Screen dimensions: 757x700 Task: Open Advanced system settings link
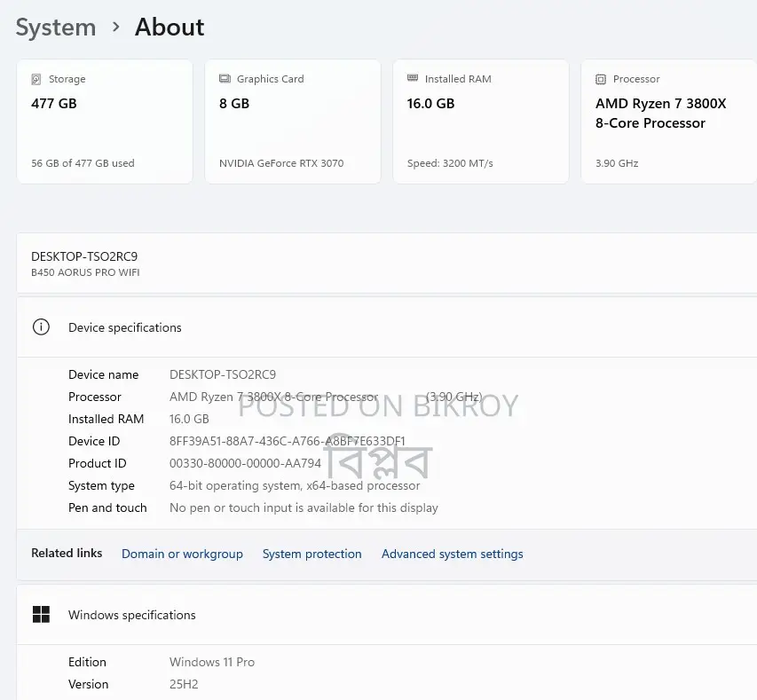(453, 554)
